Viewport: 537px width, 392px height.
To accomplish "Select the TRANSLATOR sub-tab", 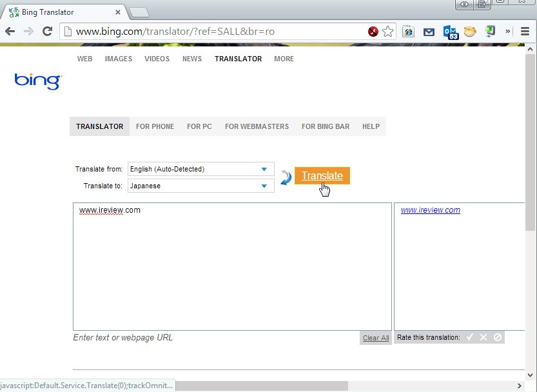I will click(100, 126).
